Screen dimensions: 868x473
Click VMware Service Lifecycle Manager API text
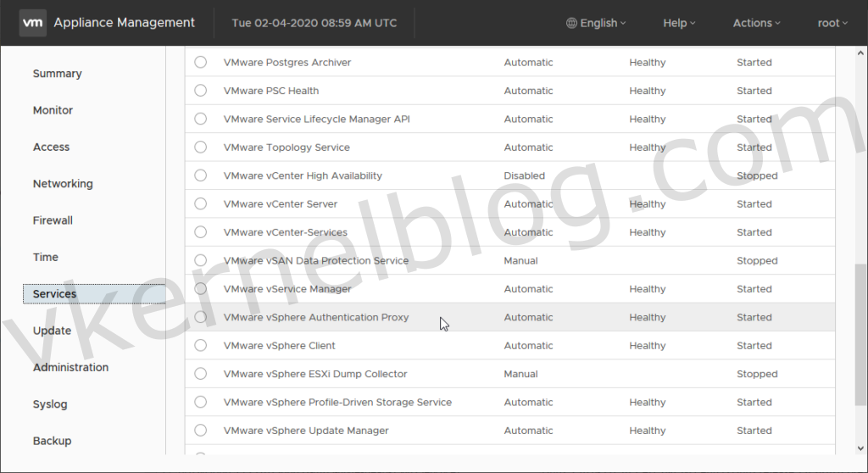tap(317, 119)
